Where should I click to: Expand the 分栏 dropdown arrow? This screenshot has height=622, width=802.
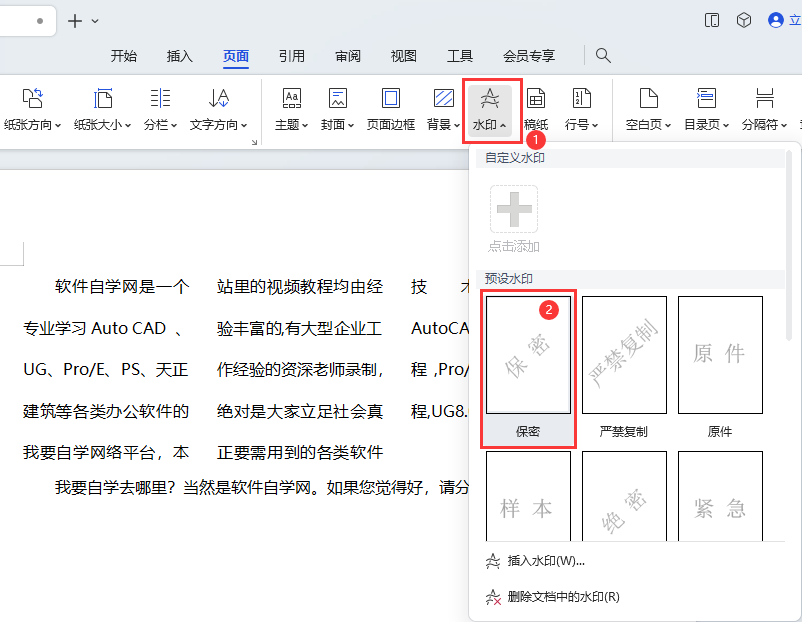pos(174,125)
